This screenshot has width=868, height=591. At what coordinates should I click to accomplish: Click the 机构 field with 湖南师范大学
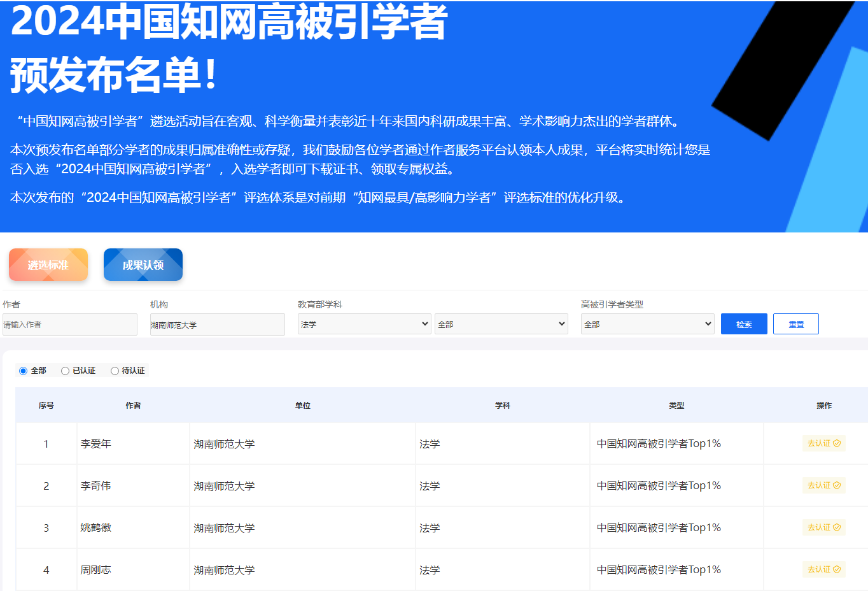tap(217, 324)
